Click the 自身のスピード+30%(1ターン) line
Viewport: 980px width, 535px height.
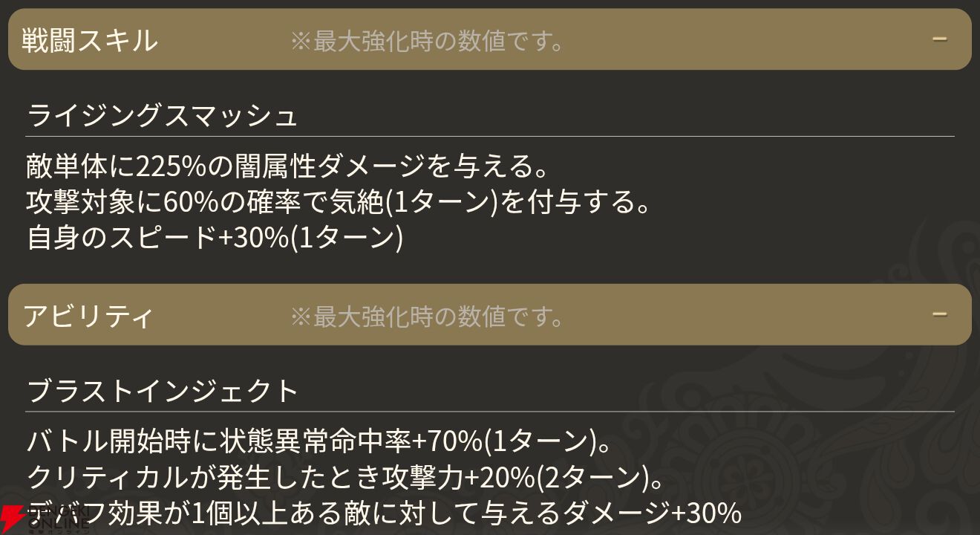click(x=215, y=237)
